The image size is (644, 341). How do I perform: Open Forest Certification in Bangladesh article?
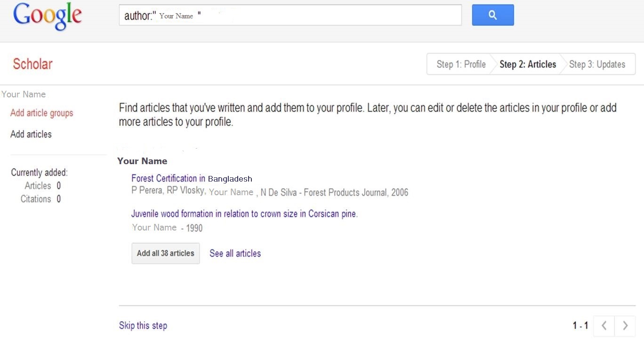(x=192, y=179)
